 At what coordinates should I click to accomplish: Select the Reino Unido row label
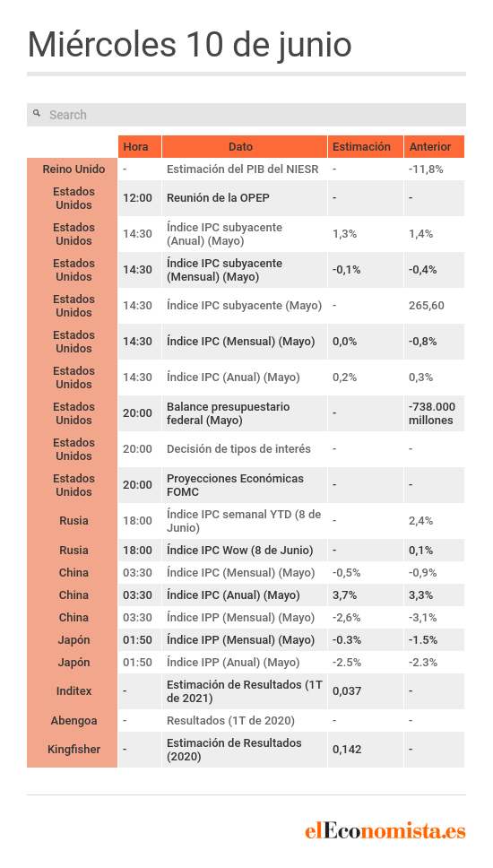tap(74, 169)
